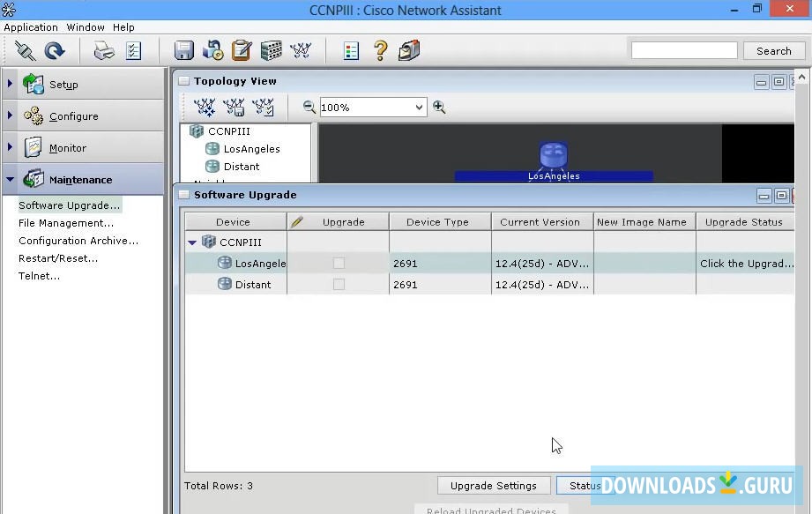
Task: Check the Upgrade checkbox for Distant
Action: (339, 285)
